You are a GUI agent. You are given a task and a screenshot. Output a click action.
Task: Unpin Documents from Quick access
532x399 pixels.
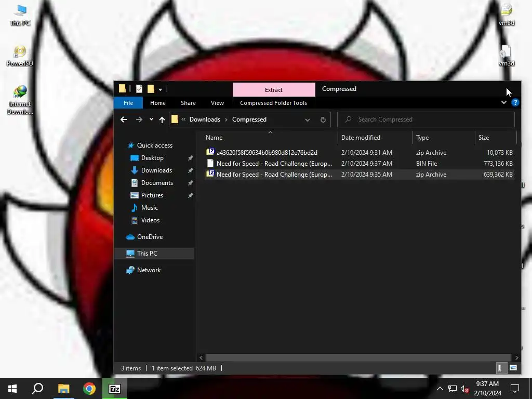coord(190,183)
